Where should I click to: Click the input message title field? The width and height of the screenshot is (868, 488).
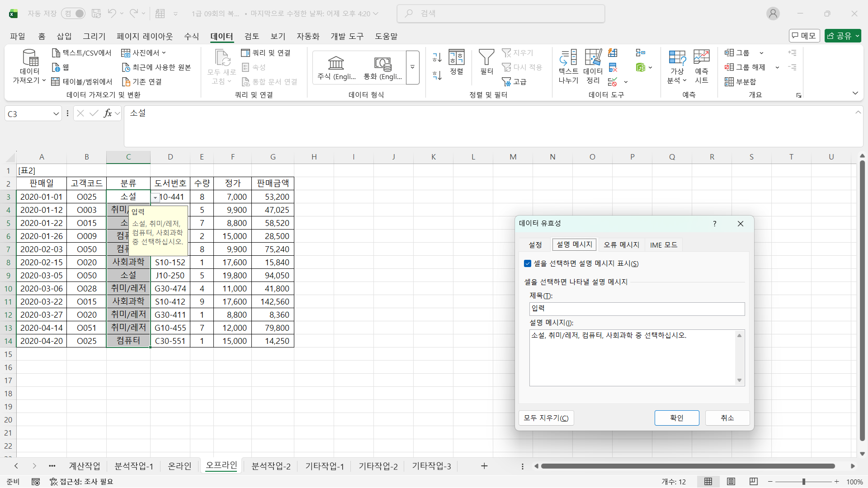[637, 309]
